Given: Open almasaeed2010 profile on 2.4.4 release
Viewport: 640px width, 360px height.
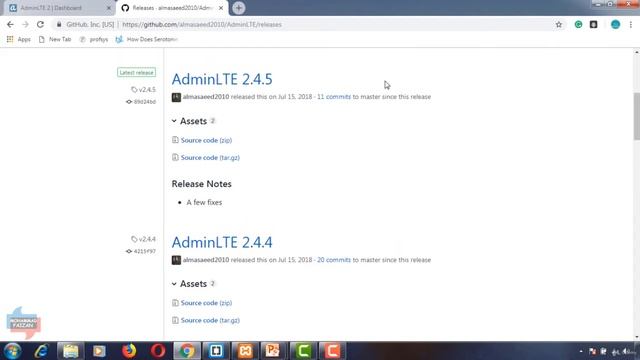Looking at the screenshot, I should 206,260.
